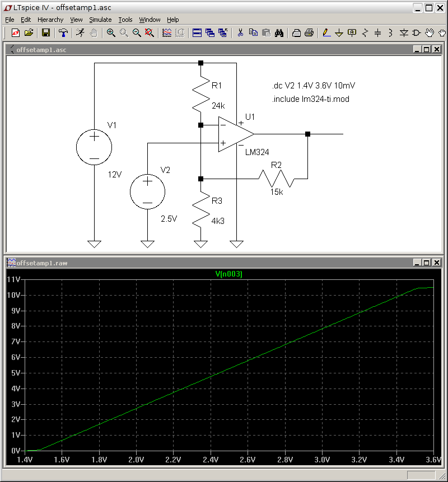The height and width of the screenshot is (482, 448).
Task: Click the 11V vertical axis label
Action: [x=13, y=279]
